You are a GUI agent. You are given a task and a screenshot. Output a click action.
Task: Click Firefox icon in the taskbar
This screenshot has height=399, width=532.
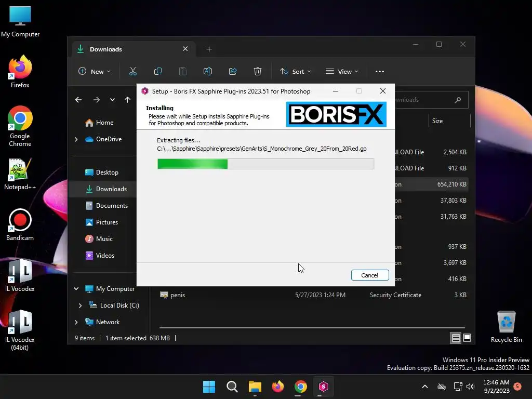coord(278,387)
